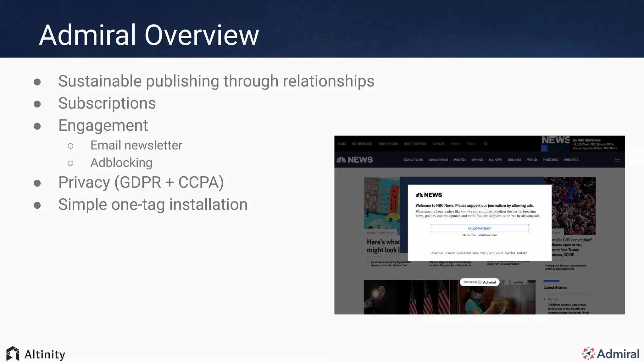Click 'Welcome to NBC News' popup heading
Viewport: 644px width, 362px height.
coord(475,206)
